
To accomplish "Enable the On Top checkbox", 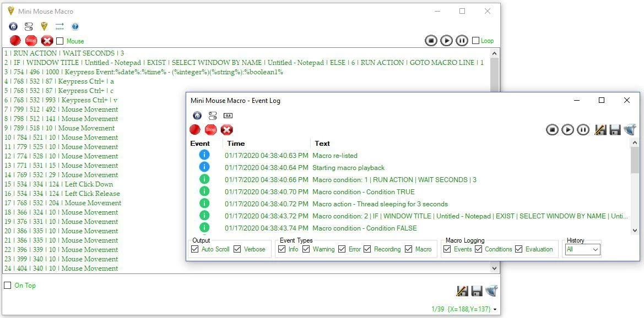I will (x=8, y=286).
